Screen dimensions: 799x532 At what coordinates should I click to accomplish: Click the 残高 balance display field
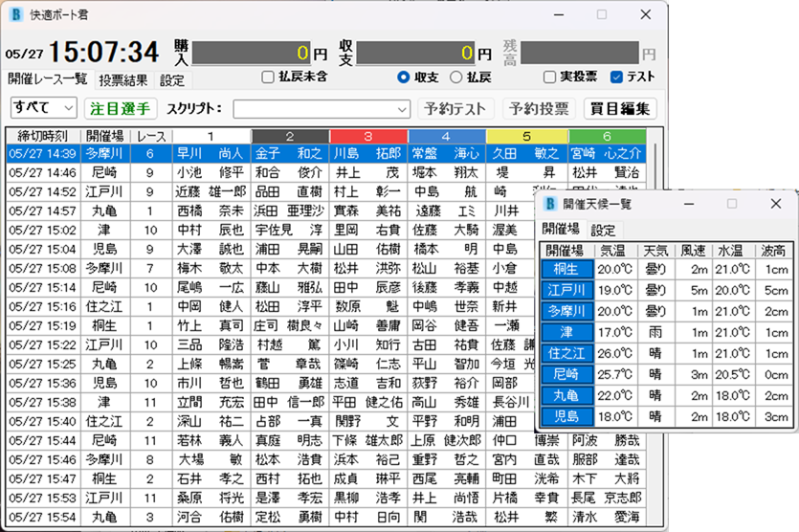click(580, 53)
